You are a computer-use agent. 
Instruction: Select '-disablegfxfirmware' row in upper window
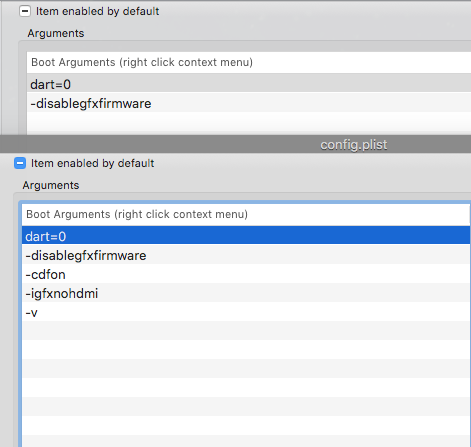click(249, 102)
